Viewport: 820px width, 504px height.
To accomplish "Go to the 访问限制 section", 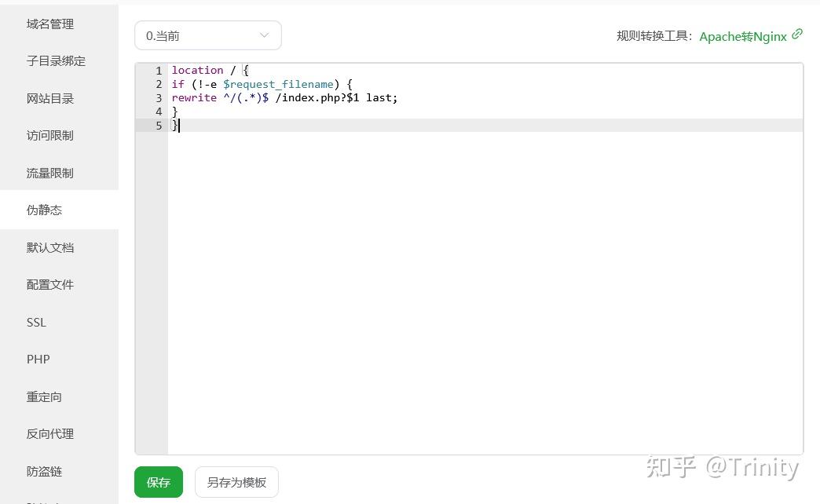I will [x=49, y=135].
